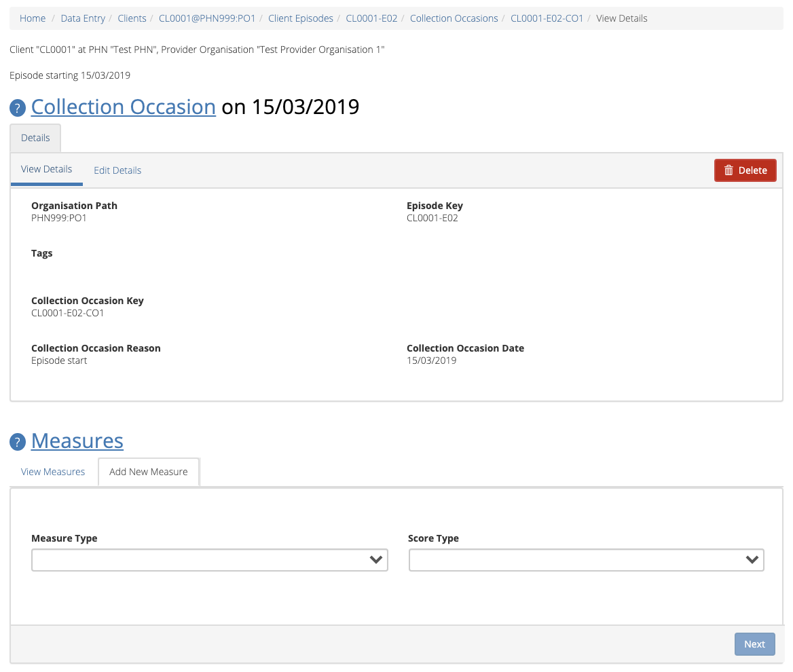Select the Add New Measure tab
793x672 pixels.
148,471
